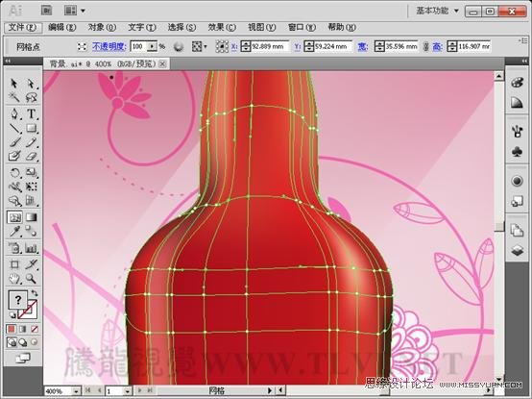Image resolution: width=532 pixels, height=399 pixels.
Task: Select the Pencil tool
Action: 31,142
